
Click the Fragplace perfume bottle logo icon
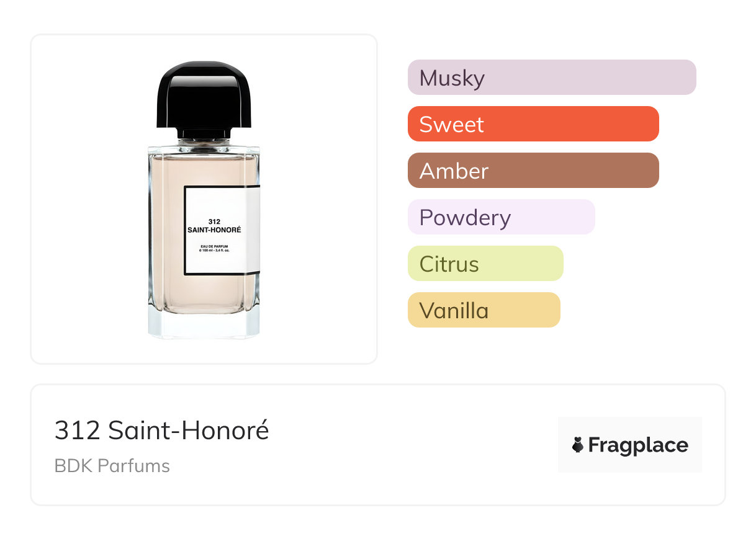click(x=578, y=445)
